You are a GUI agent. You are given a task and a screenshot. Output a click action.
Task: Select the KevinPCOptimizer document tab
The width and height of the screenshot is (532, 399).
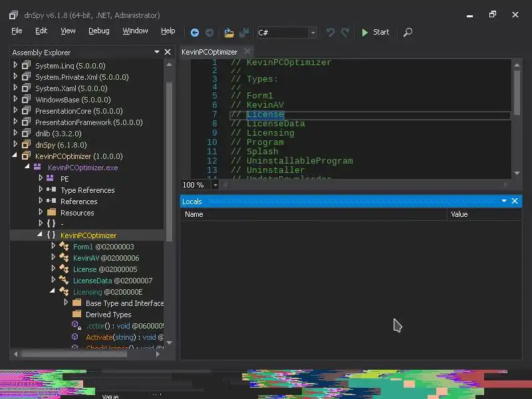pos(209,52)
